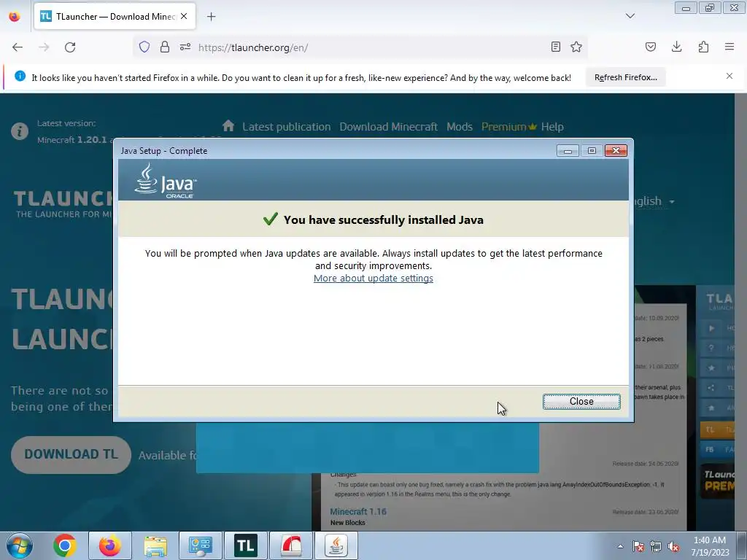Image resolution: width=747 pixels, height=560 pixels.
Task: Close the Java Setup dialog with Close button
Action: click(581, 402)
